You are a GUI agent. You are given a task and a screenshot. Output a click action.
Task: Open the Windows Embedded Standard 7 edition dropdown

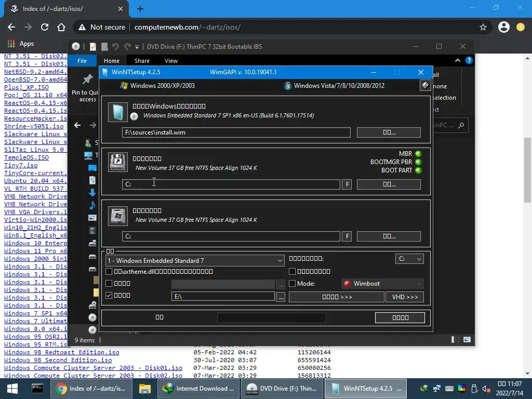click(195, 261)
